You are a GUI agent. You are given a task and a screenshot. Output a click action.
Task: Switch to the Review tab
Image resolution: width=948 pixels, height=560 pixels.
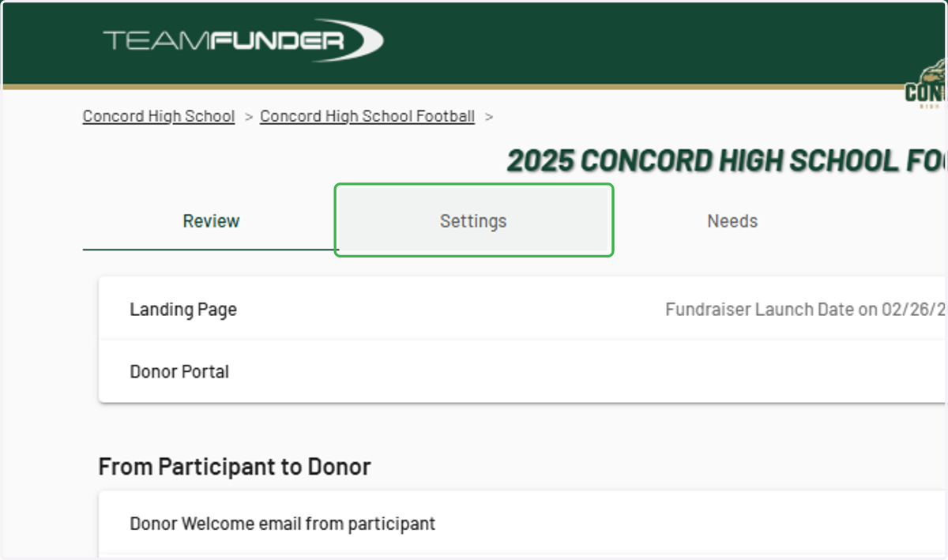click(211, 221)
